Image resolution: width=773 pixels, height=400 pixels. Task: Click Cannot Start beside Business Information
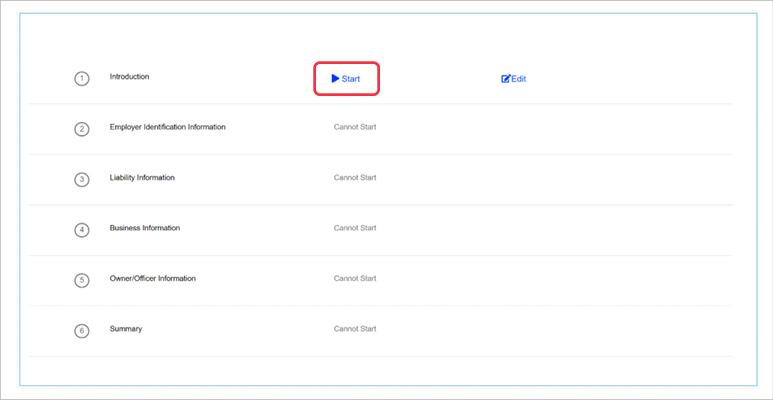355,228
